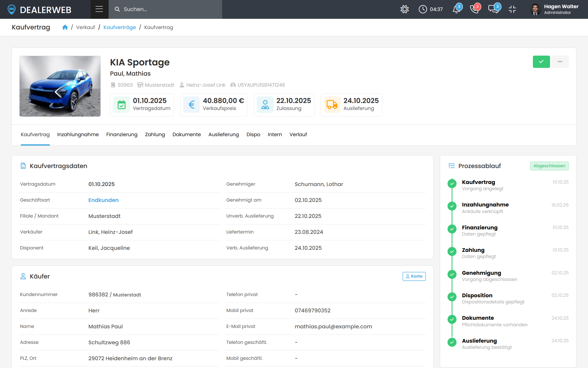Open the KIA Sportage vehicle photo
The height and width of the screenshot is (368, 588).
[60, 86]
